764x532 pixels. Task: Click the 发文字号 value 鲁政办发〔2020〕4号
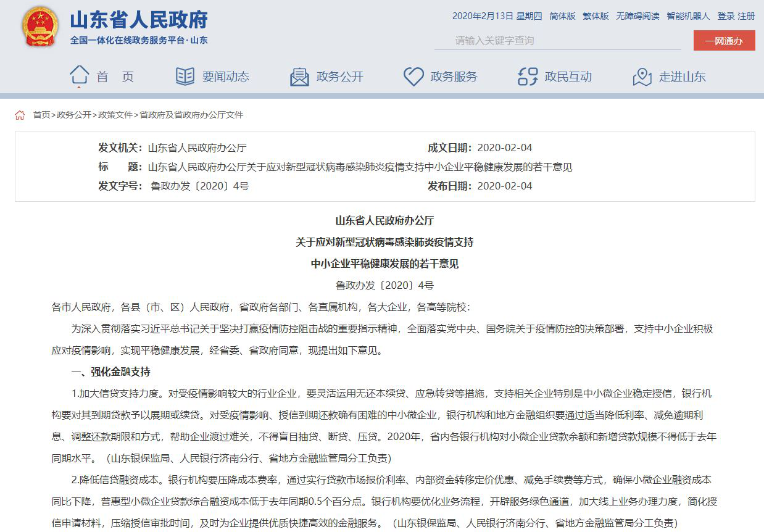point(200,186)
